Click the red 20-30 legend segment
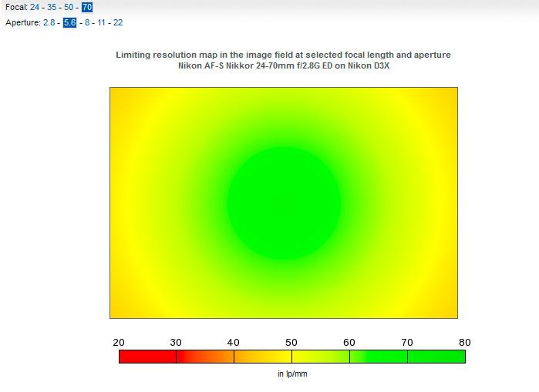Viewport: 539px width, 392px height. click(147, 357)
